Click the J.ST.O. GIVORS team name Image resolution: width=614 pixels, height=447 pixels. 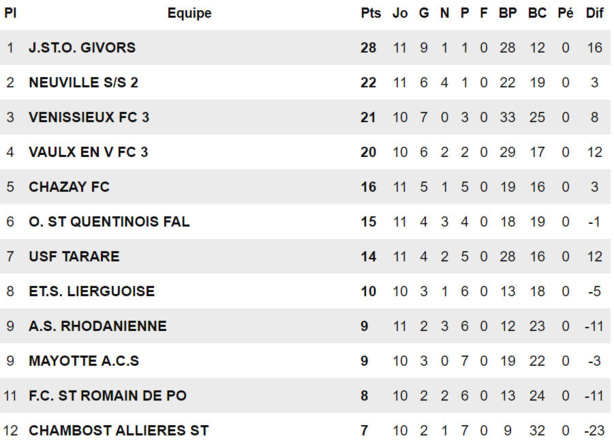(x=82, y=48)
